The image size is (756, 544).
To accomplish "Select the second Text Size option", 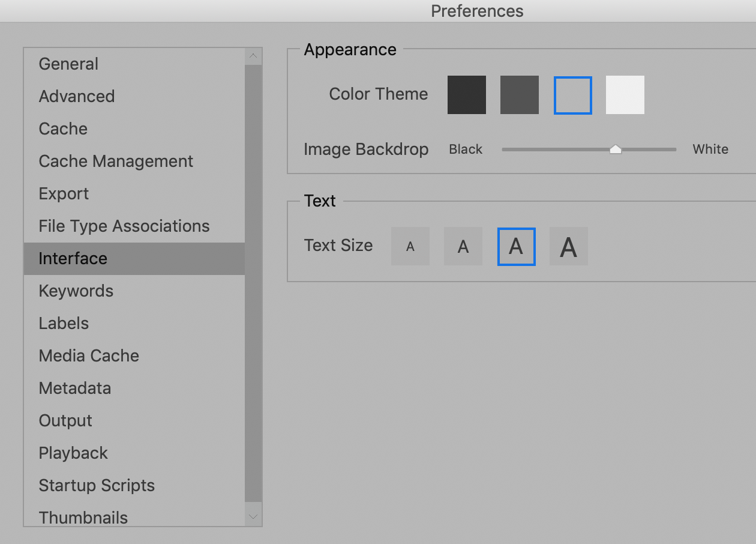I will [x=463, y=246].
